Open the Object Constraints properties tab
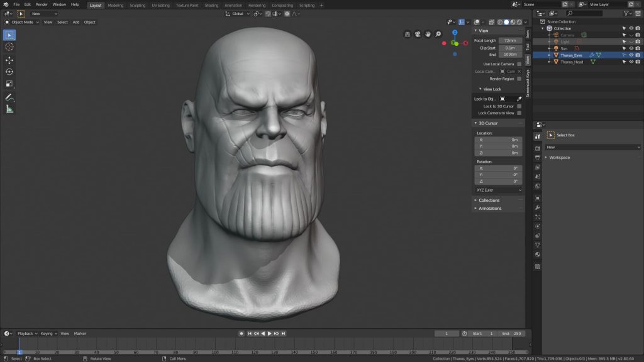Screen dimensions: 644x362 tap(538, 236)
